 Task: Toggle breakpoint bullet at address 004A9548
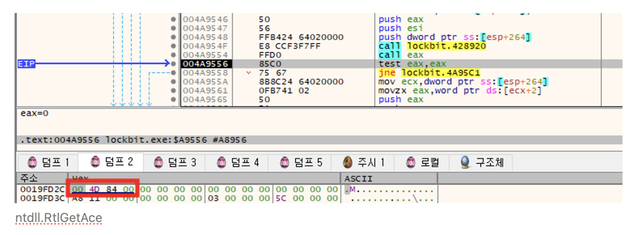tap(173, 37)
